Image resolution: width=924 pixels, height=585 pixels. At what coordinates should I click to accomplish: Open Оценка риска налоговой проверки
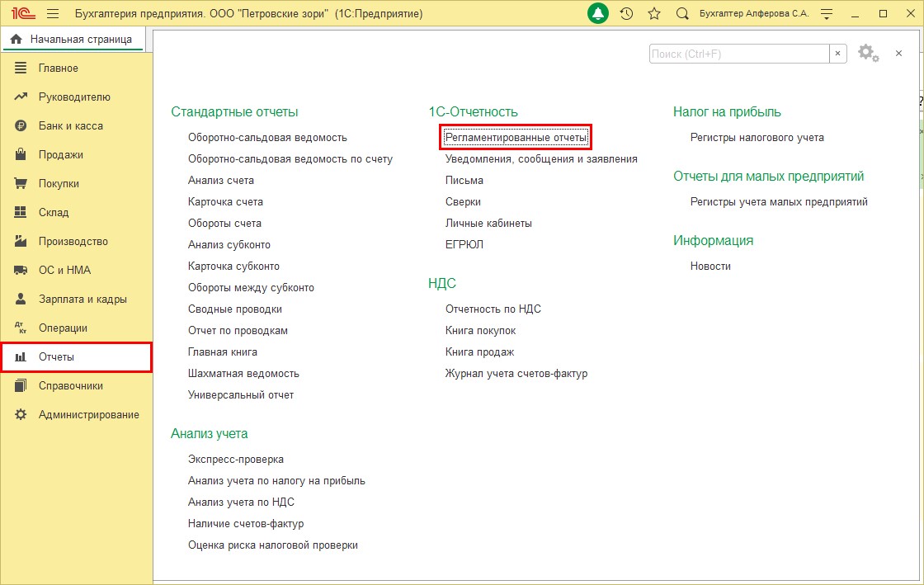[273, 545]
